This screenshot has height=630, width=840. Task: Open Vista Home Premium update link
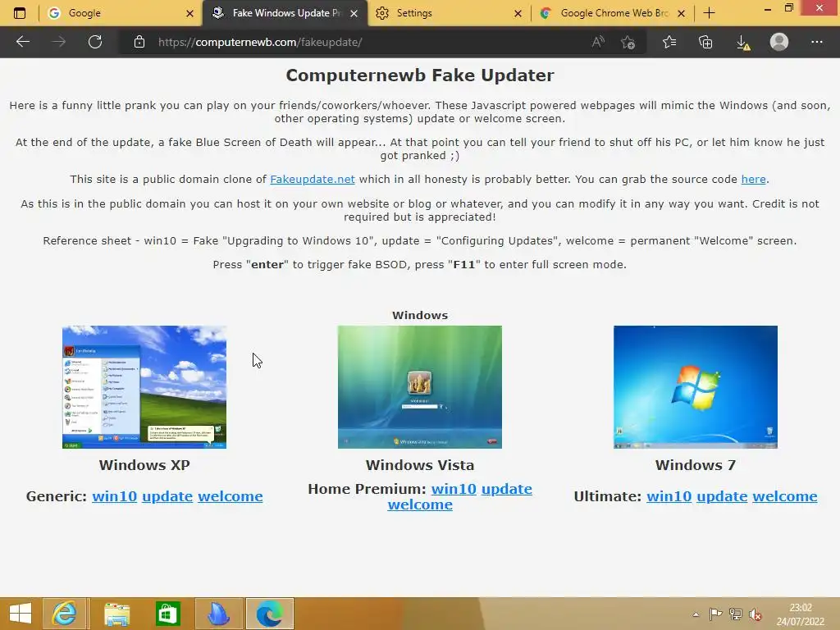(507, 489)
